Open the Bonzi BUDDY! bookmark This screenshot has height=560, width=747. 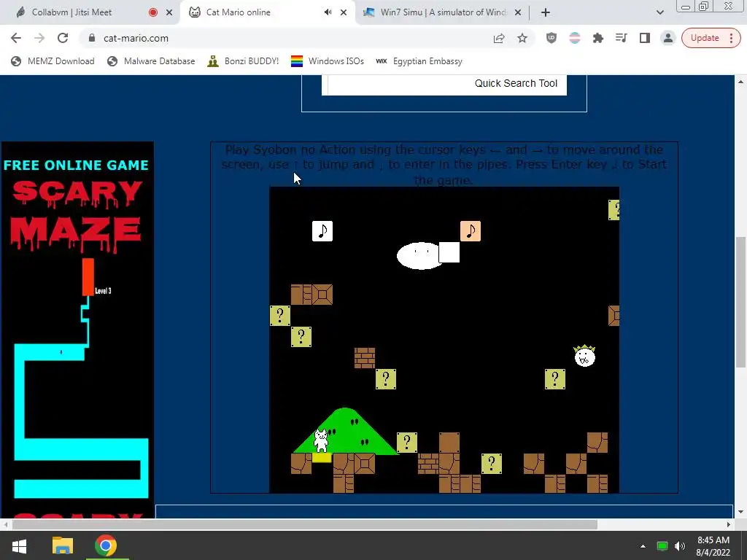click(243, 61)
